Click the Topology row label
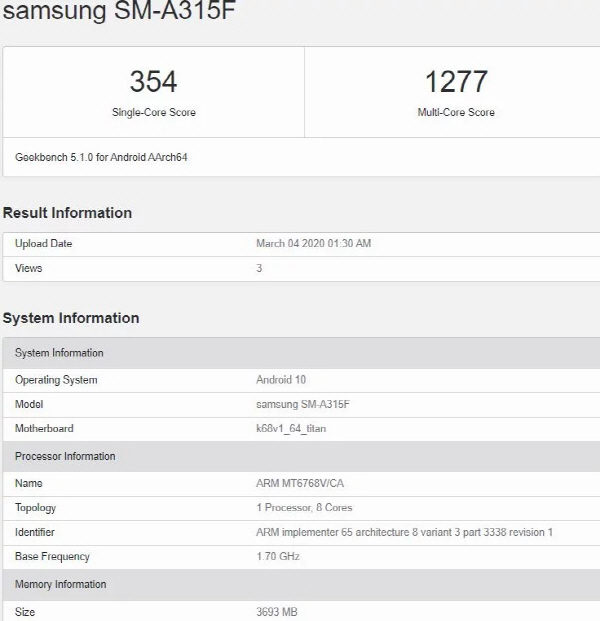The width and height of the screenshot is (600, 621). [x=35, y=508]
